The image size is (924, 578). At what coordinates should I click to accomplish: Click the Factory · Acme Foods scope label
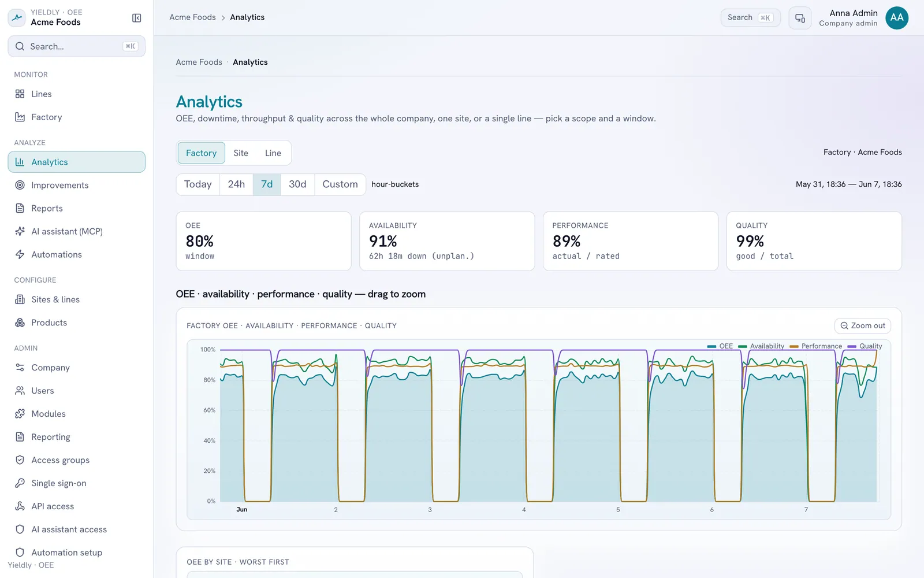point(863,153)
